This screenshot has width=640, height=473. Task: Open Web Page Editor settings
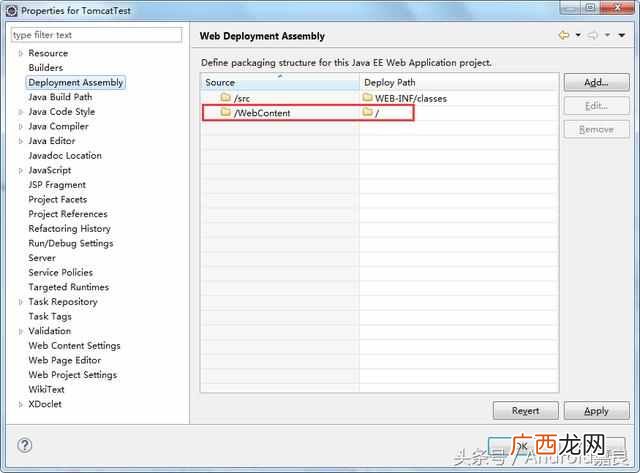click(x=64, y=360)
